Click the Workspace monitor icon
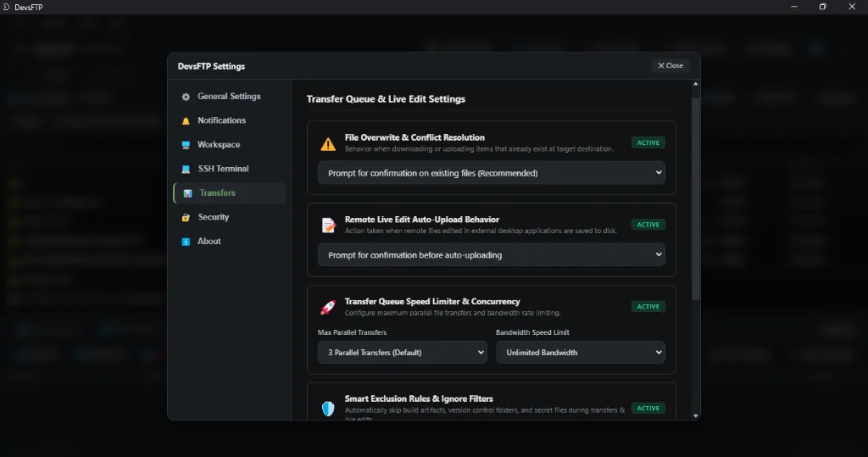 tap(186, 145)
